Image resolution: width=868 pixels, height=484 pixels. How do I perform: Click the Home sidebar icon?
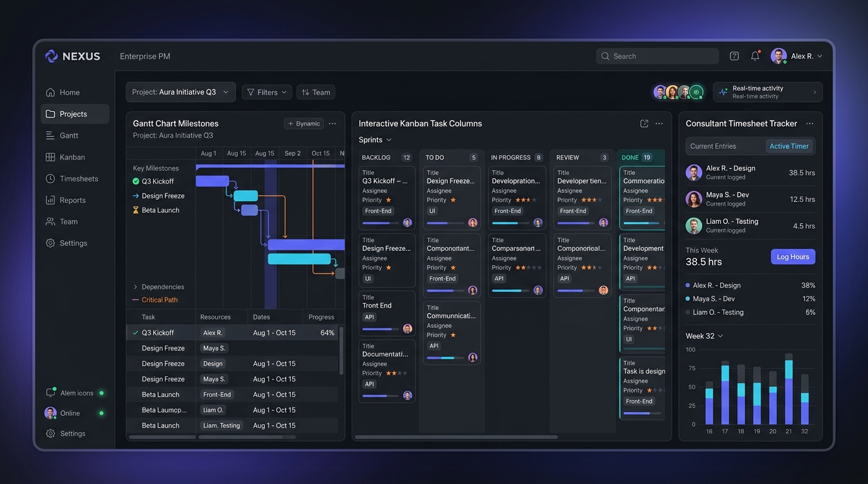pos(50,93)
